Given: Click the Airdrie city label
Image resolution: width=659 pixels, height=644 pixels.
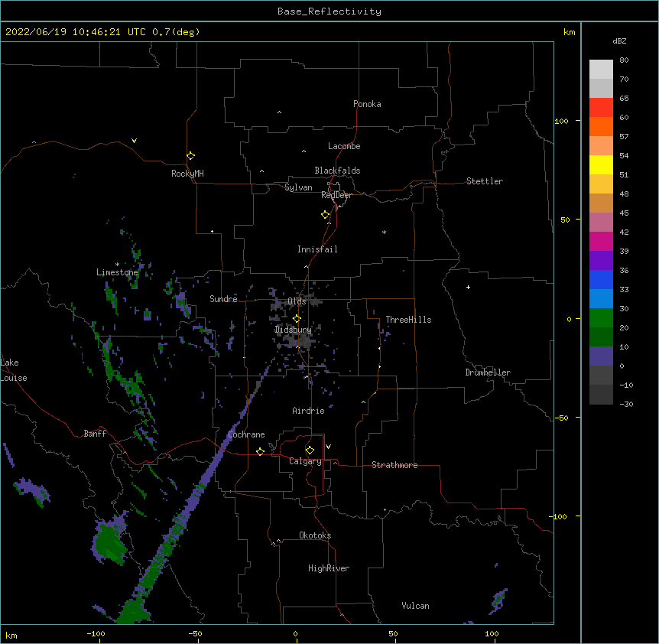Looking at the screenshot, I should click(x=308, y=411).
